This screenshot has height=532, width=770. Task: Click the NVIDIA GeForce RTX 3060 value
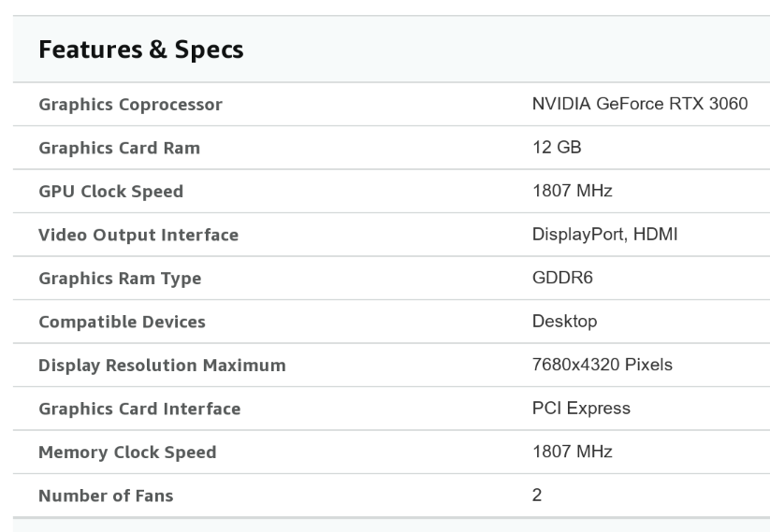coord(640,104)
